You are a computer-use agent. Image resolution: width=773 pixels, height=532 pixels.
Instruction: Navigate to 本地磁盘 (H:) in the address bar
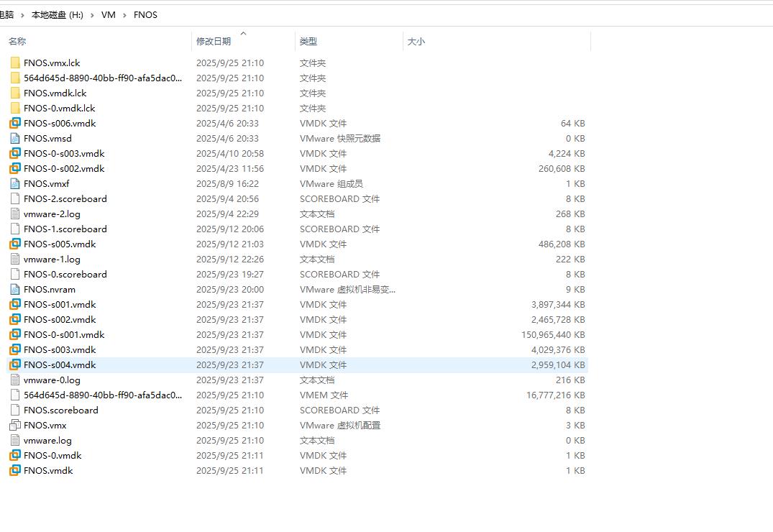click(x=58, y=15)
